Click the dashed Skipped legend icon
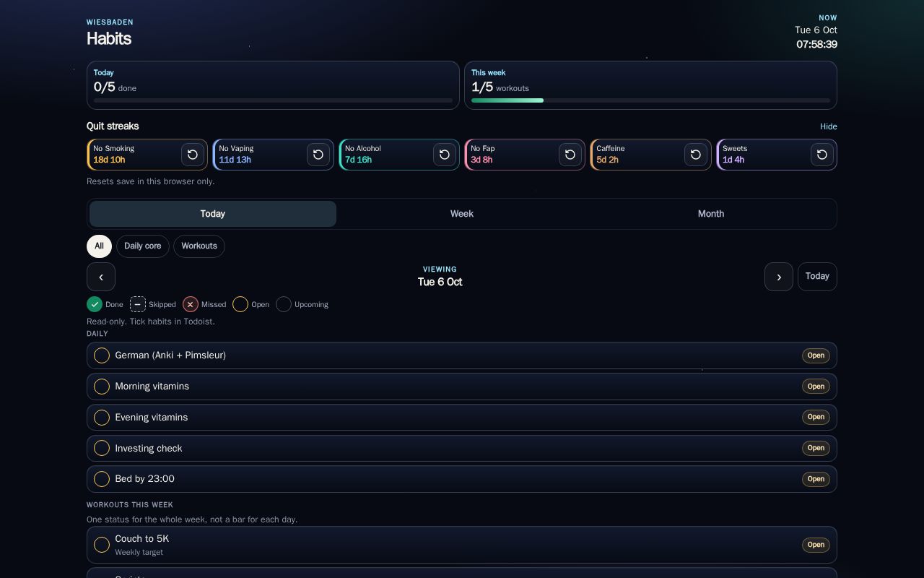The image size is (924, 578). point(138,304)
